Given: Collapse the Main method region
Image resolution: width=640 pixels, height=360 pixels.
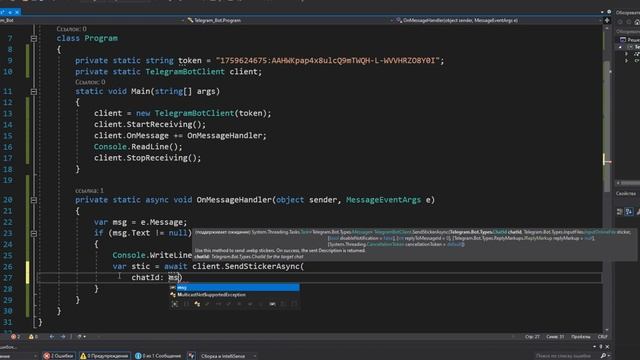Looking at the screenshot, I should [x=34, y=92].
